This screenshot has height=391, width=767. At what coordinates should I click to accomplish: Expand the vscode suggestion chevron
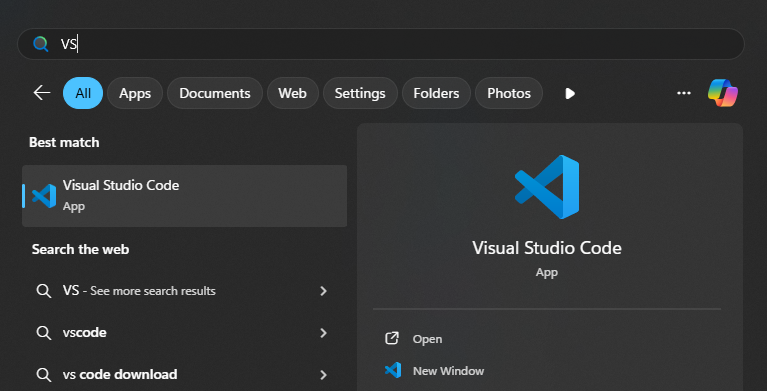[323, 333]
